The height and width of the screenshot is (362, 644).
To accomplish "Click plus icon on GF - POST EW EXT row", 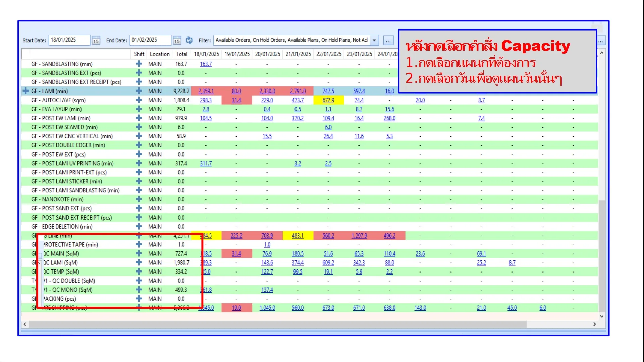I will coord(139,154).
